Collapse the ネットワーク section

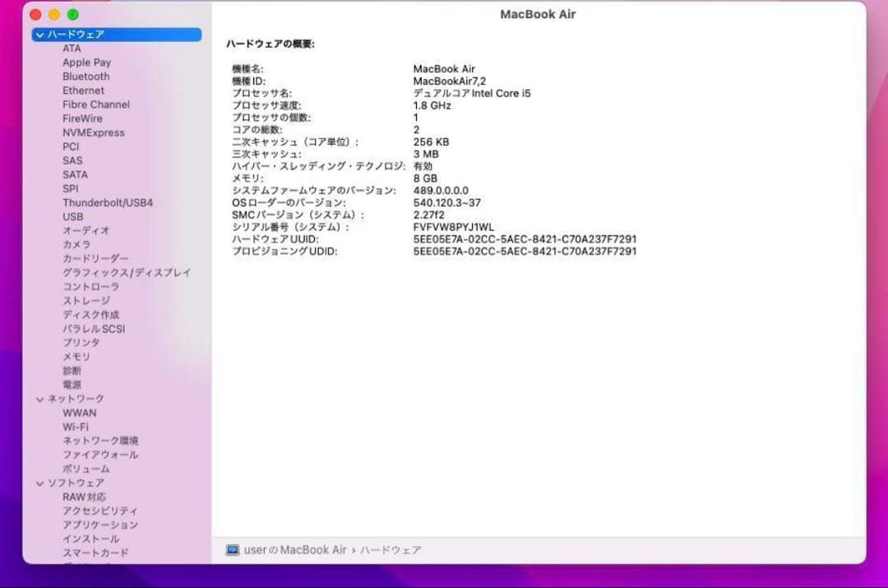pyautogui.click(x=39, y=398)
